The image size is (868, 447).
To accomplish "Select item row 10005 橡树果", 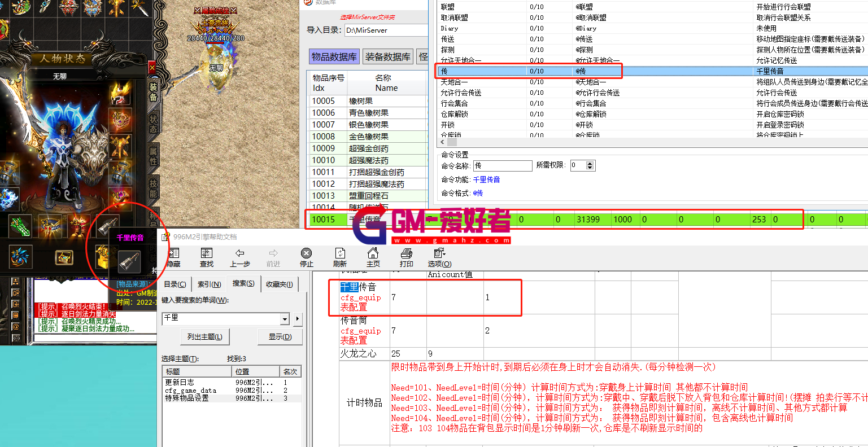I will tap(368, 101).
